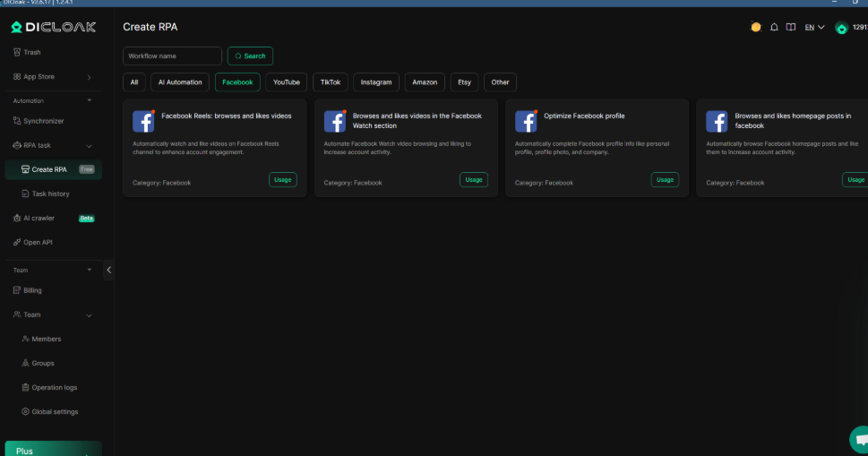Expand the App Store chevron
This screenshot has height=456, width=868.
click(89, 77)
